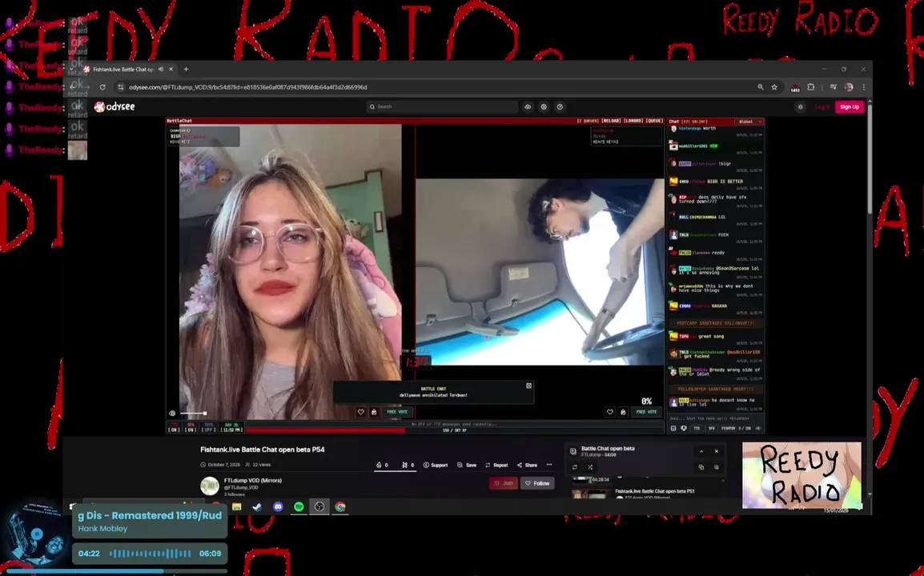
Task: Open the Steam taskbar icon
Action: click(258, 507)
